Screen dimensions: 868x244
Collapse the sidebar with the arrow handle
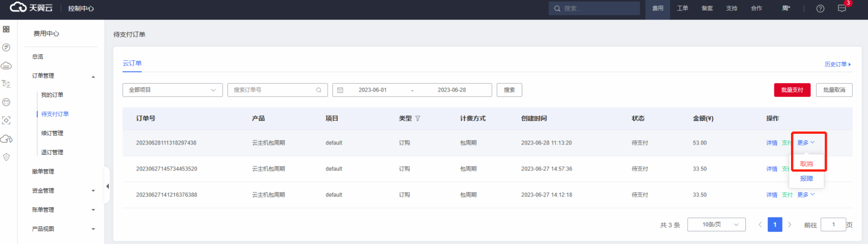click(107, 186)
